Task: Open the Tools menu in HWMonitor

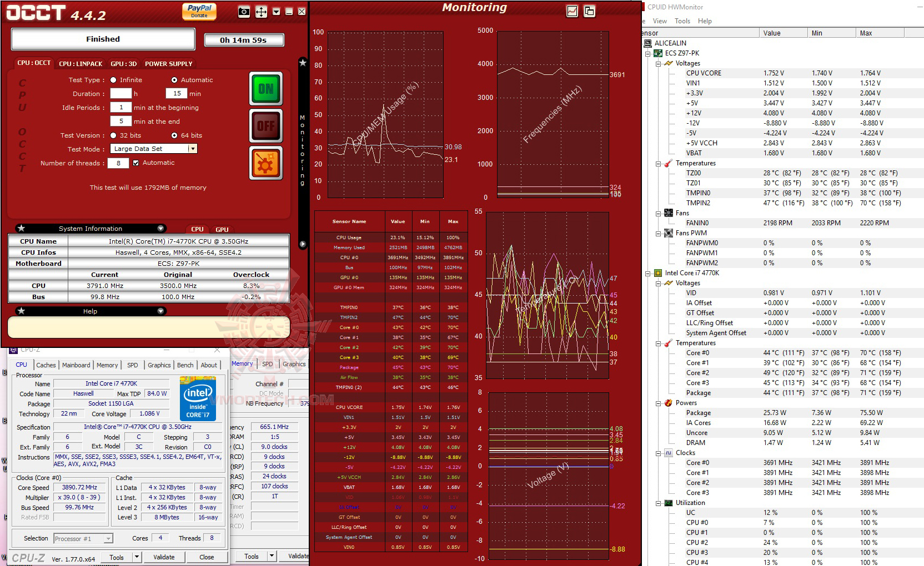Action: point(682,21)
